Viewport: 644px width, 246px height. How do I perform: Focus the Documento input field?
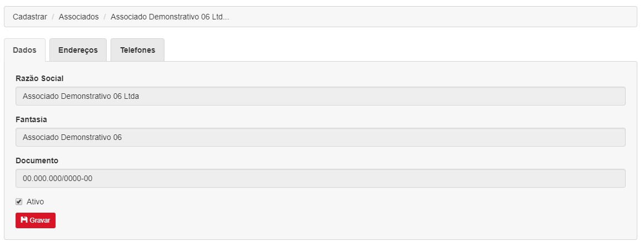click(321, 178)
